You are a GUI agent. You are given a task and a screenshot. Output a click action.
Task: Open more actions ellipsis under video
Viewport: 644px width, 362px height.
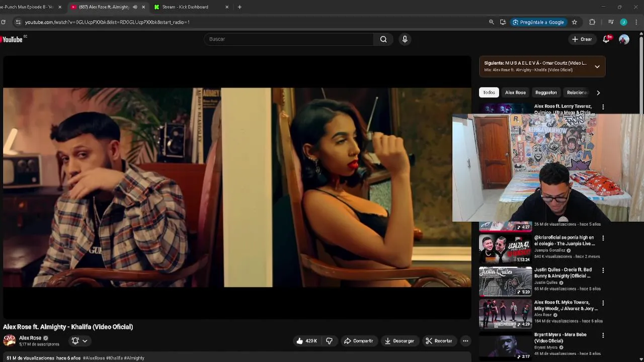tap(465, 341)
